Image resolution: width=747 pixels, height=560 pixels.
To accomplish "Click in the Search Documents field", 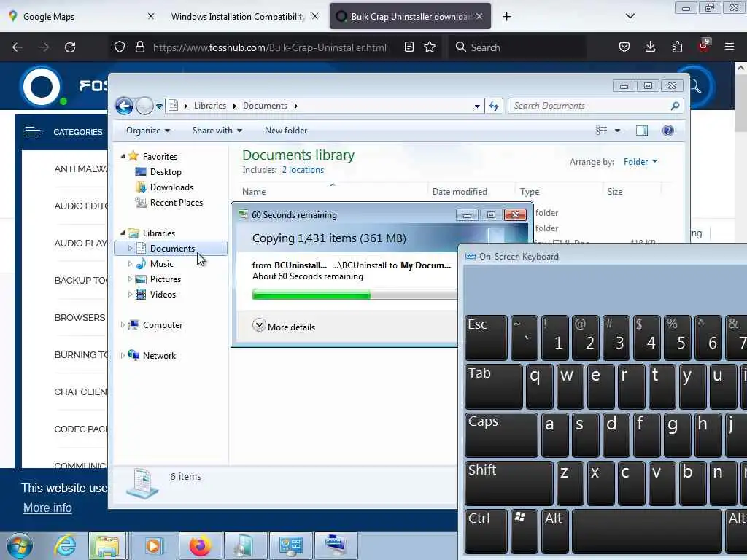I will [589, 106].
